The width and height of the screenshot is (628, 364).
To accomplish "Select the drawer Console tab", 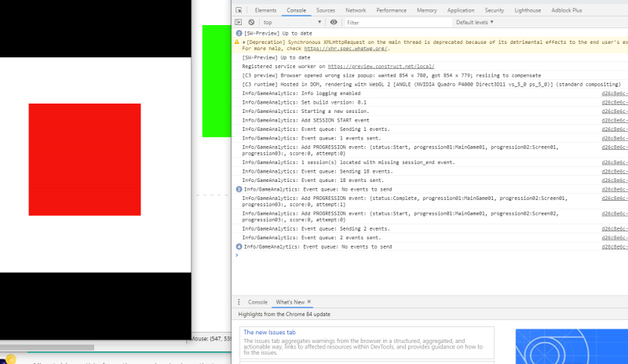I will tap(257, 302).
